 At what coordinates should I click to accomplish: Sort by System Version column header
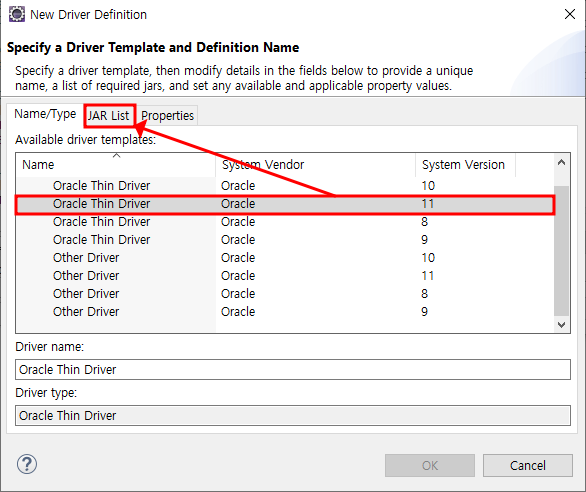click(x=465, y=164)
